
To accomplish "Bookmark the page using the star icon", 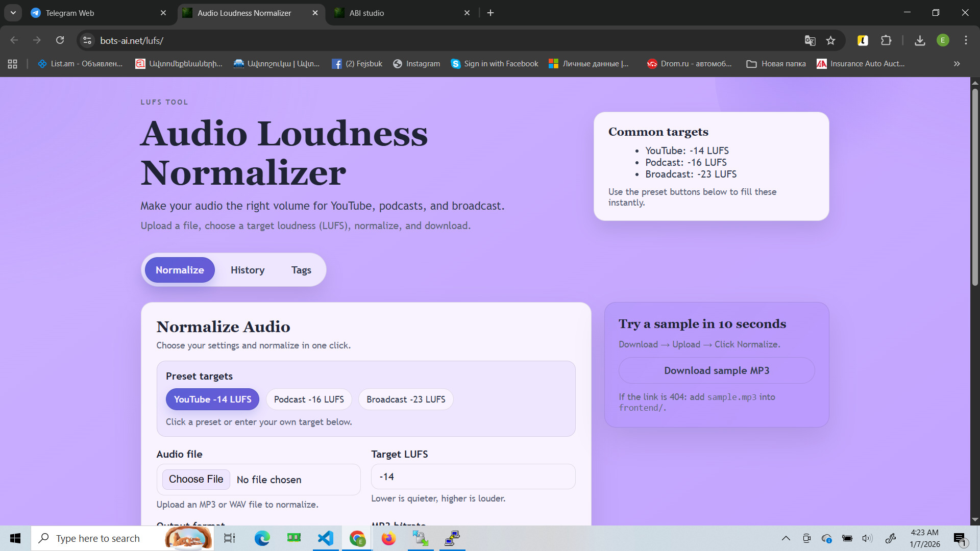I will coord(830,40).
